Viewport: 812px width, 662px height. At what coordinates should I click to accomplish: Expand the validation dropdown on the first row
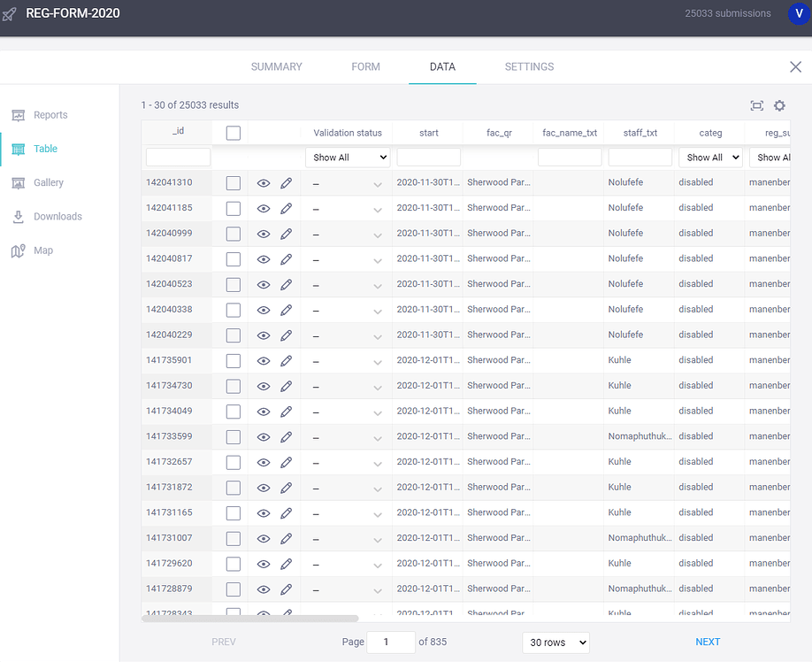(378, 182)
